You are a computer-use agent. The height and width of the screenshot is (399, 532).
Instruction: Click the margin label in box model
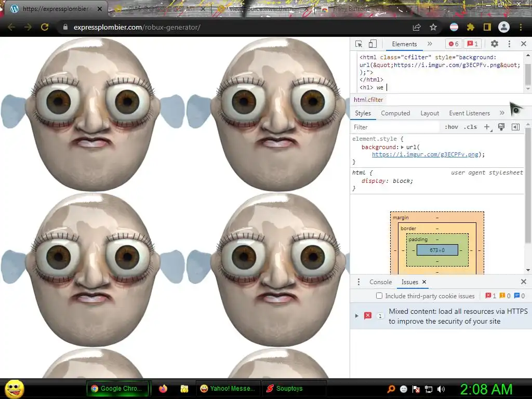pyautogui.click(x=401, y=218)
